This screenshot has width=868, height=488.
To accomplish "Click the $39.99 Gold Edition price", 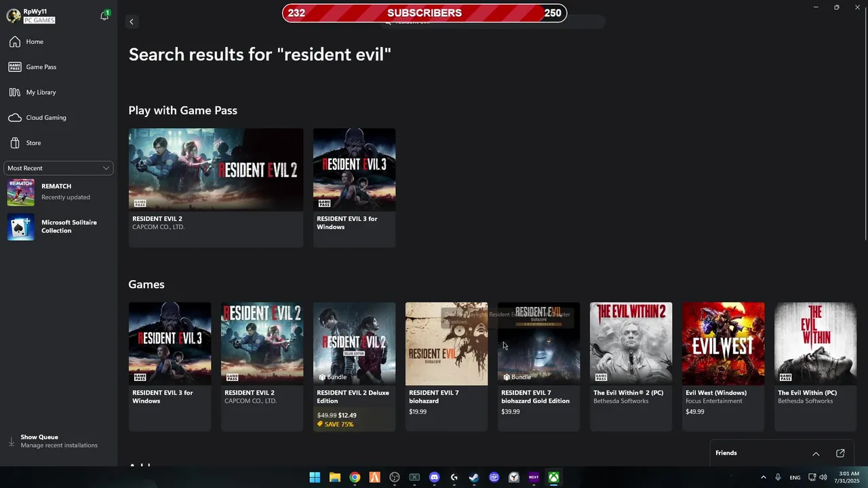I will pyautogui.click(x=511, y=411).
